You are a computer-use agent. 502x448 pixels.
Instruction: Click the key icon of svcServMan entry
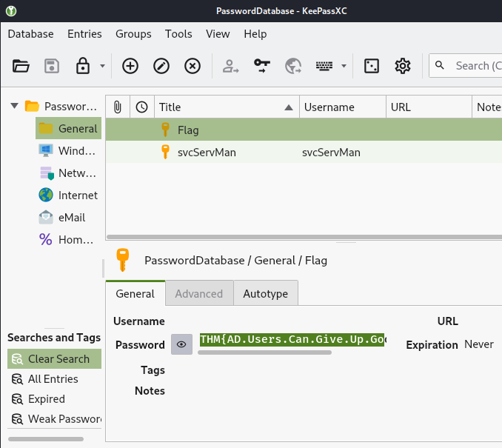[165, 152]
